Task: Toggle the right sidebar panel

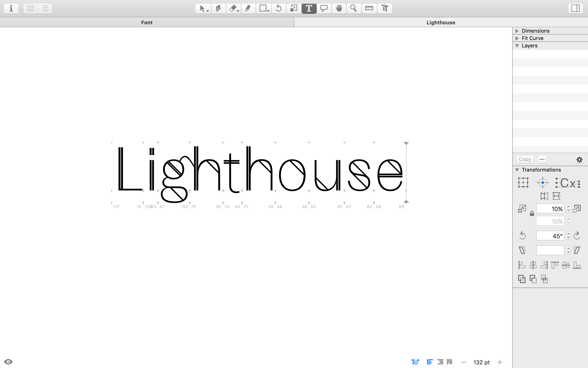Action: (575, 9)
